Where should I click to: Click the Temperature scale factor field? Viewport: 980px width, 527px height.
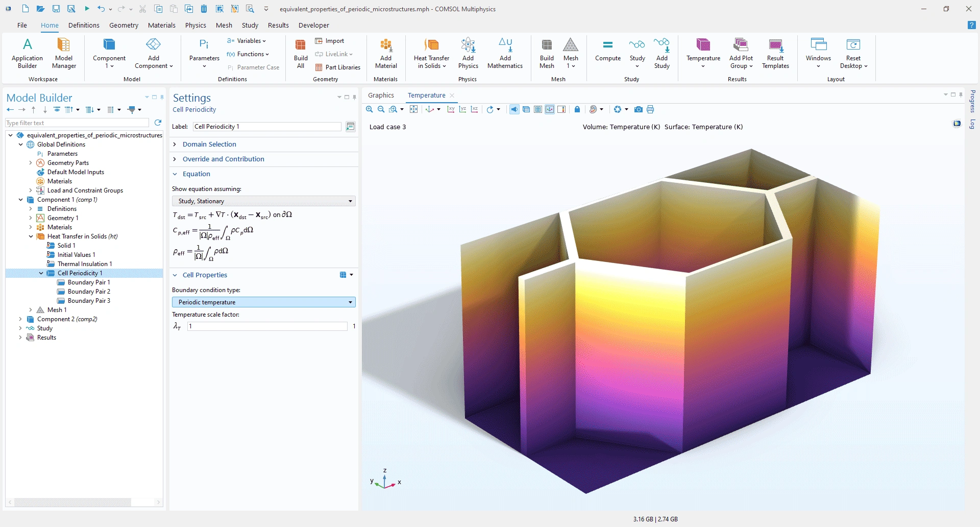(267, 326)
